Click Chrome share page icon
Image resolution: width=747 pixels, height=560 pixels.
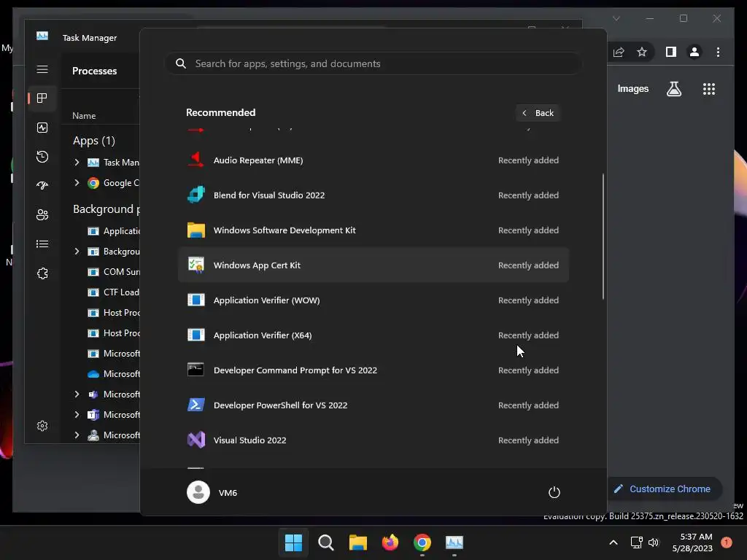[619, 52]
